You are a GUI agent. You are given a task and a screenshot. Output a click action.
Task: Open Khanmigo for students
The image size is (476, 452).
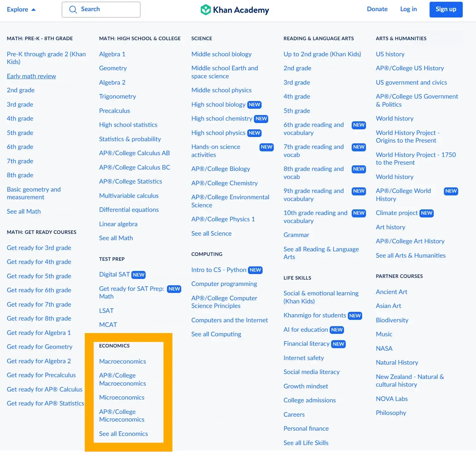coord(315,315)
